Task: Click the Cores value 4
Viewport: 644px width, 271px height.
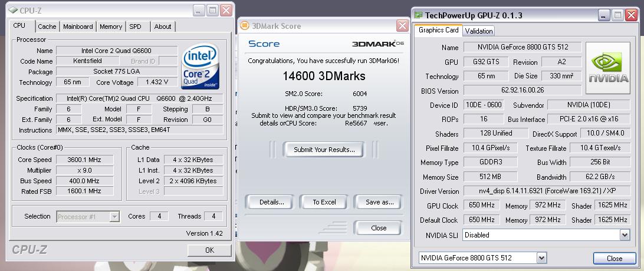Action: point(159,216)
